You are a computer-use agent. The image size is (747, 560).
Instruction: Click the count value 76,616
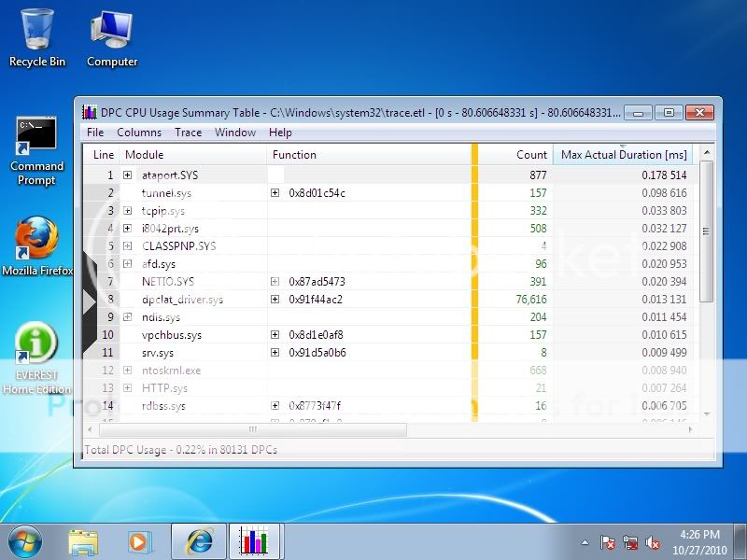tap(531, 300)
